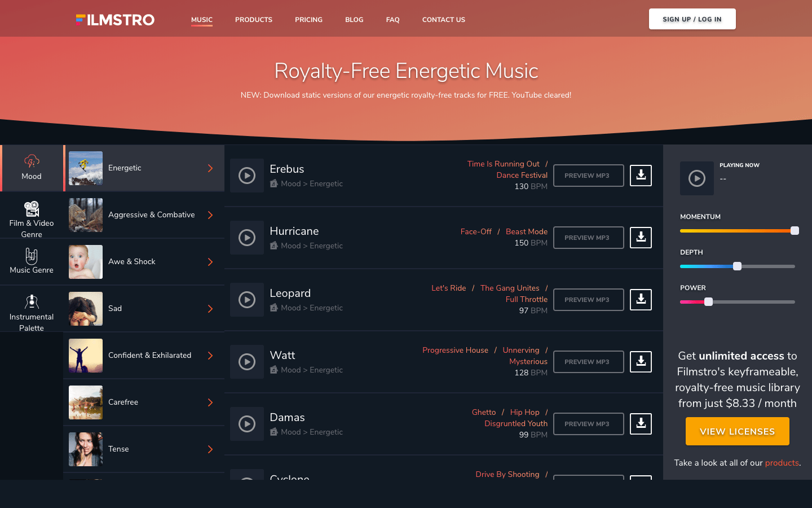The image size is (812, 508).
Task: Play the Erebus track
Action: (247, 176)
